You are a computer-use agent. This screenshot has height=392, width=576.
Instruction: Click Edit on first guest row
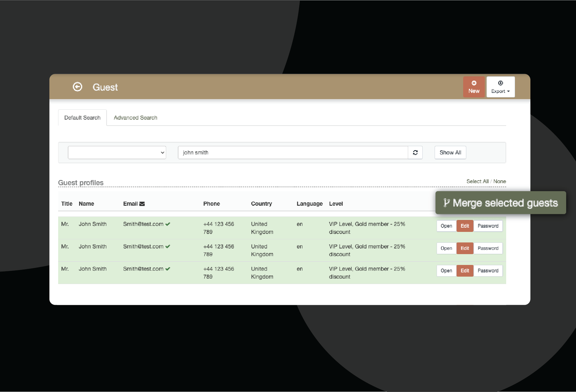(465, 226)
